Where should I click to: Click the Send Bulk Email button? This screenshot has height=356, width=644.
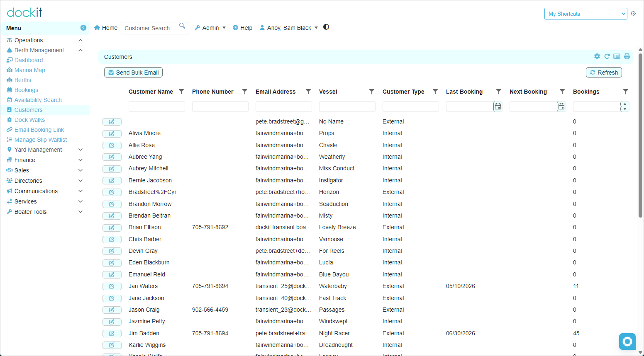coord(133,73)
